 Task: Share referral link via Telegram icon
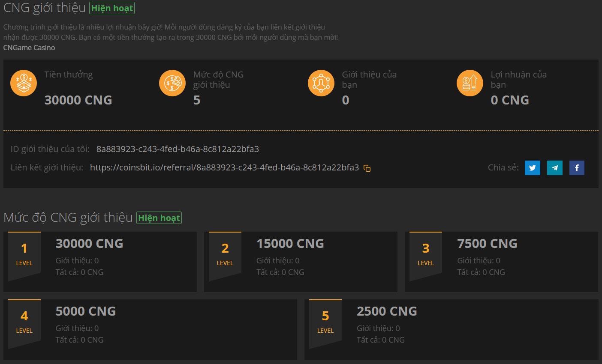click(554, 168)
